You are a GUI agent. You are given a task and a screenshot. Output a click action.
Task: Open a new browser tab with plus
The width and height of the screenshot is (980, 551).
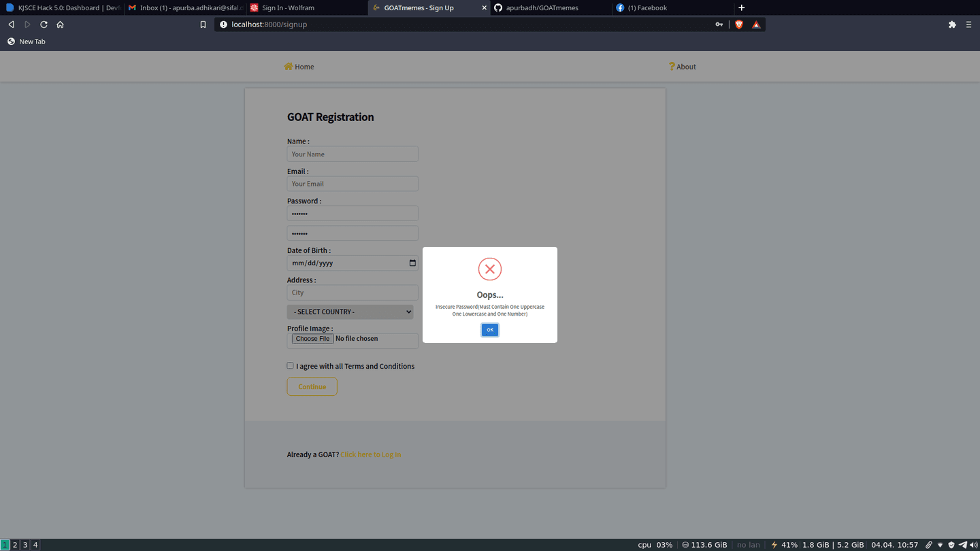tap(742, 7)
